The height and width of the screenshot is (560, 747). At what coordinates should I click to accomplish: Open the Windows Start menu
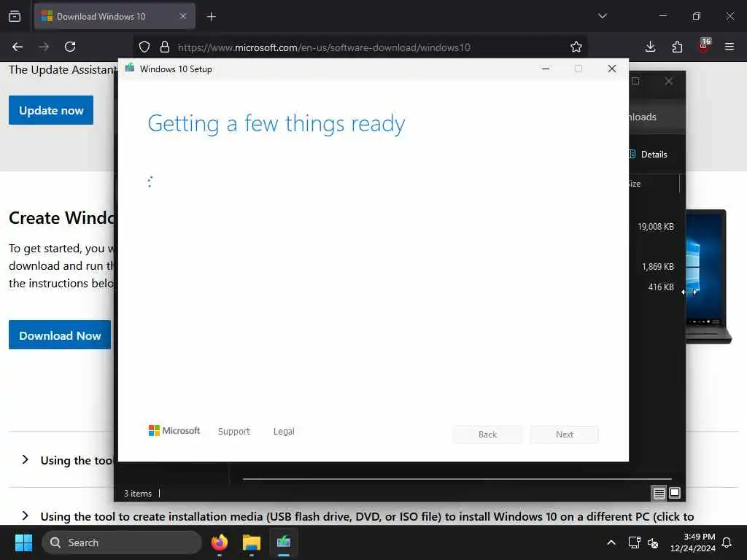pos(23,542)
